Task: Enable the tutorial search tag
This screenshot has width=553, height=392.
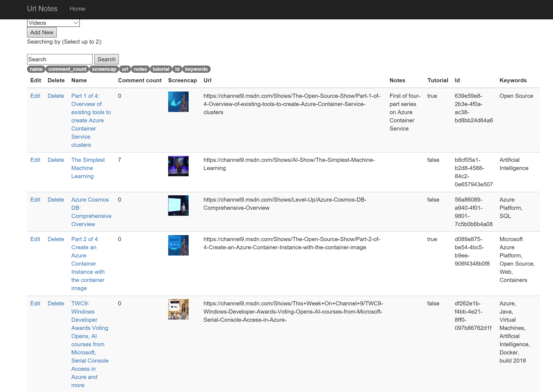Action: pos(161,69)
